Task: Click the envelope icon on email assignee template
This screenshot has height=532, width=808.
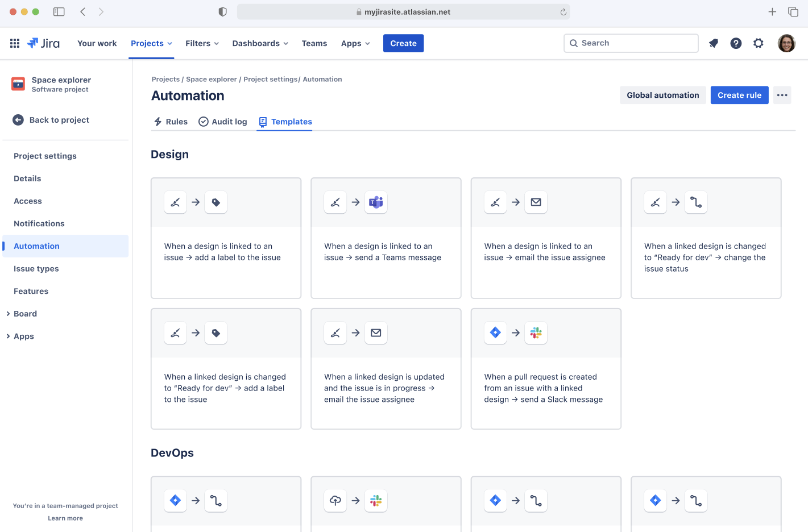Action: (x=536, y=202)
